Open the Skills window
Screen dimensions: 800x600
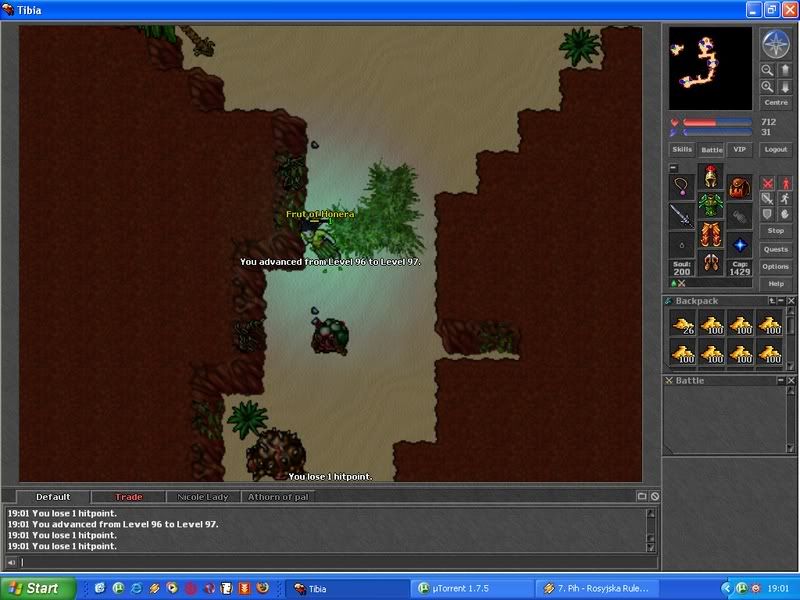point(682,149)
